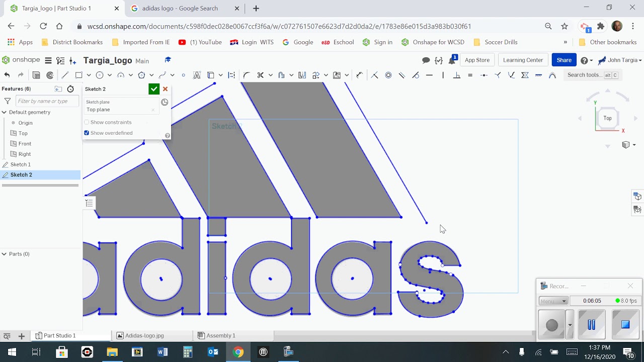Open the Menu dropdown in recorder window
This screenshot has width=644, height=362.
[x=553, y=301]
